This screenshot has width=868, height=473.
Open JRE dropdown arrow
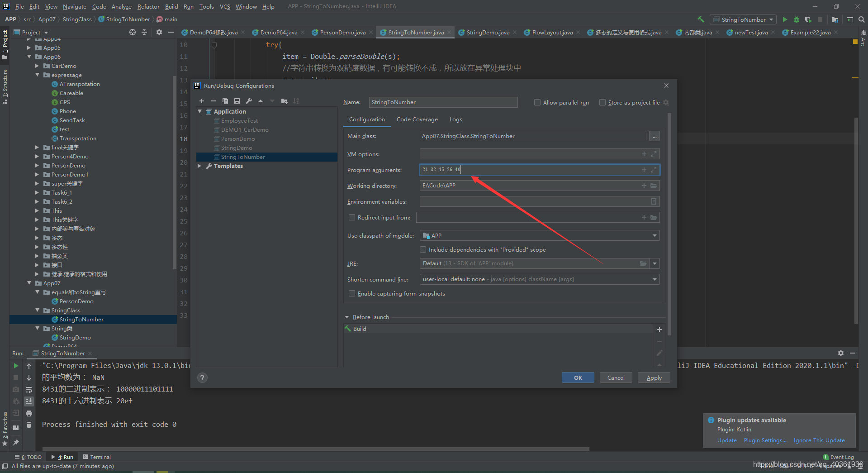tap(655, 263)
